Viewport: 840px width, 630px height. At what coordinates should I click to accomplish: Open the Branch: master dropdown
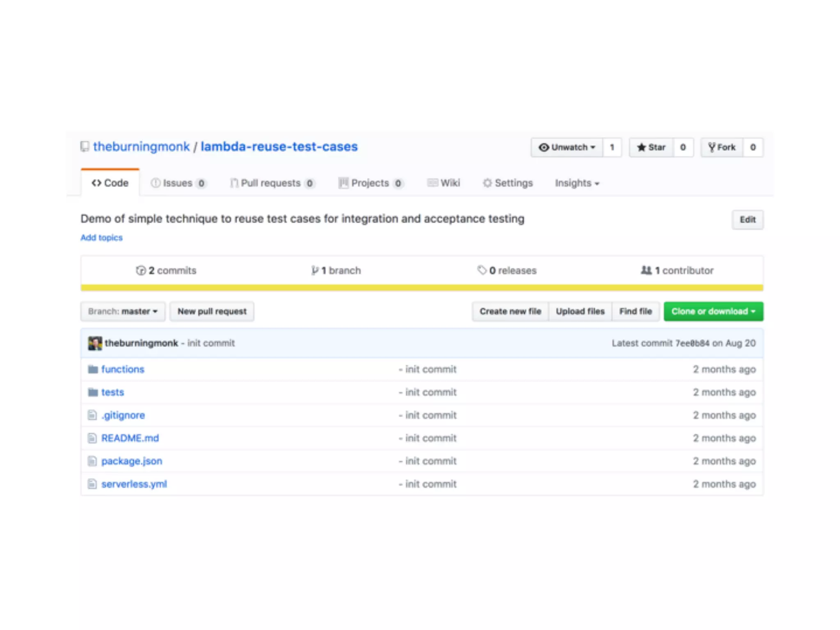(123, 312)
